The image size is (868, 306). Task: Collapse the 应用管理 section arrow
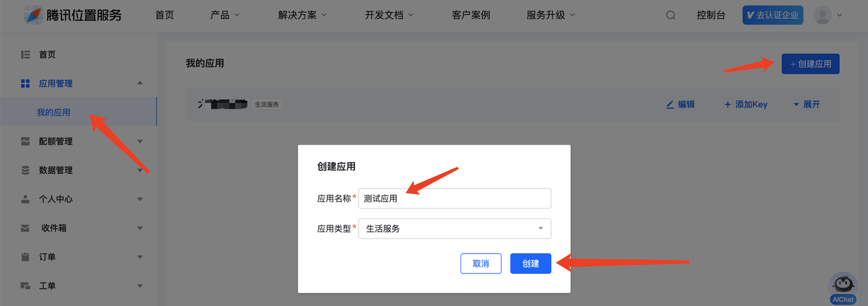tap(140, 83)
